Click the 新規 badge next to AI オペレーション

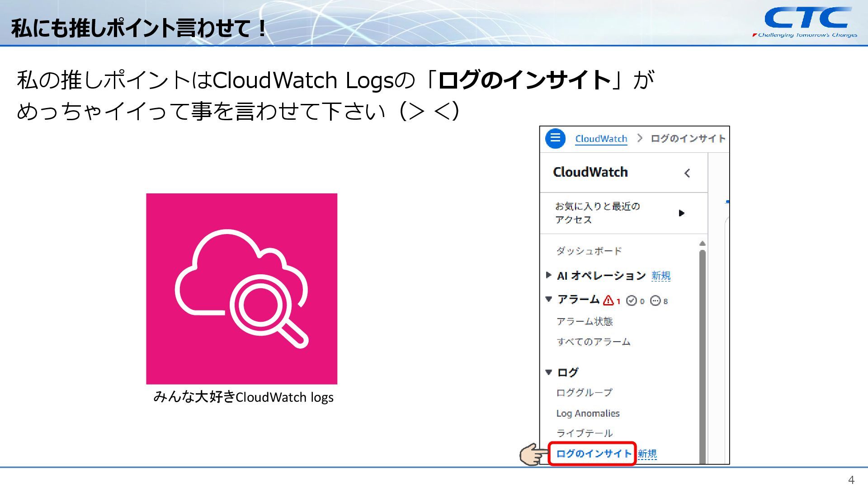pos(660,276)
